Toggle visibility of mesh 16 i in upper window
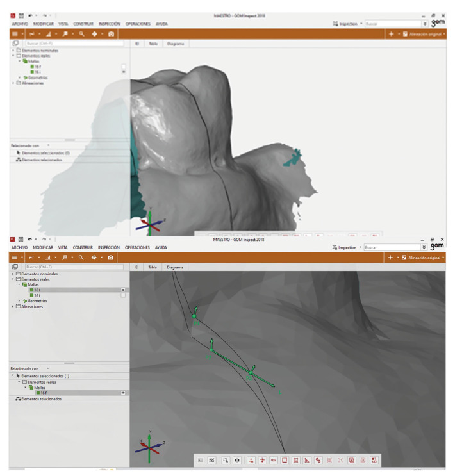This screenshot has width=455, height=476. 124,72
